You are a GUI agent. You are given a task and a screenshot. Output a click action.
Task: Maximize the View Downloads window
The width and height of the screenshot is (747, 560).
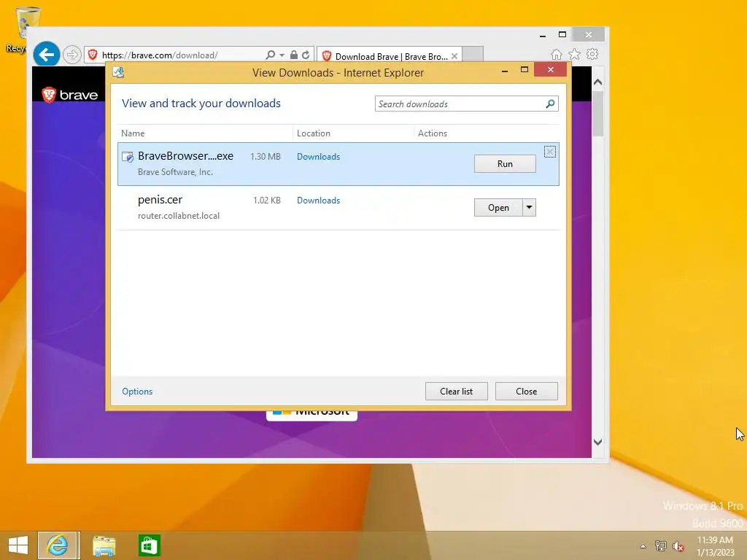[x=524, y=70]
